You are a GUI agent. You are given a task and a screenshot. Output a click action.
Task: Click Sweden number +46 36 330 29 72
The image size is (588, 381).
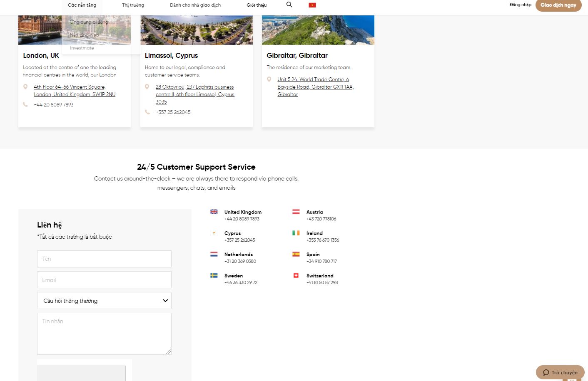pyautogui.click(x=241, y=282)
